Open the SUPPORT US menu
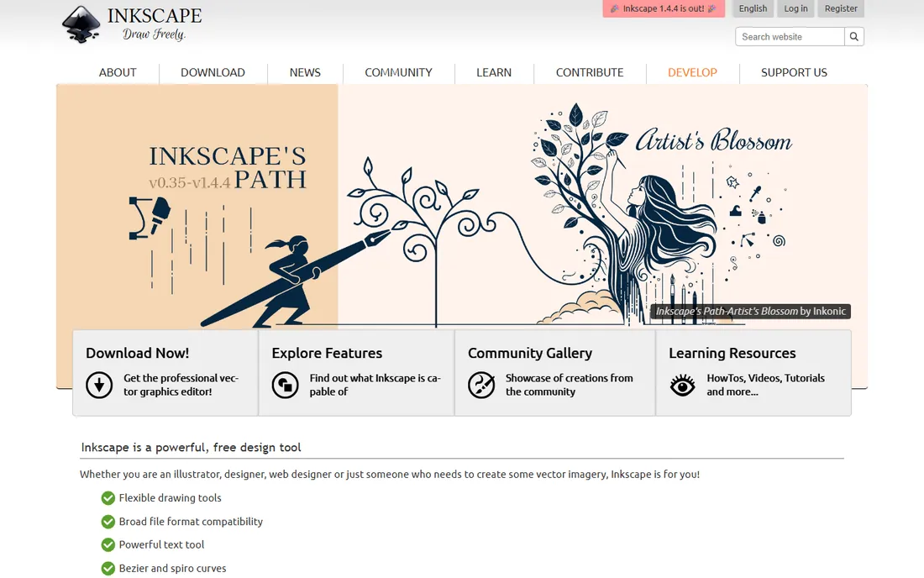Viewport: 924px width, 578px height. click(x=794, y=72)
